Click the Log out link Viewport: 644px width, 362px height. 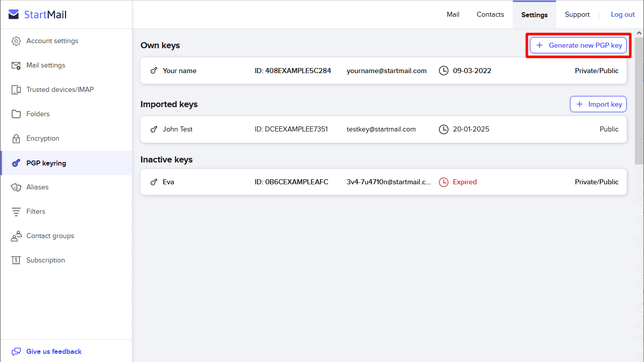coord(623,15)
